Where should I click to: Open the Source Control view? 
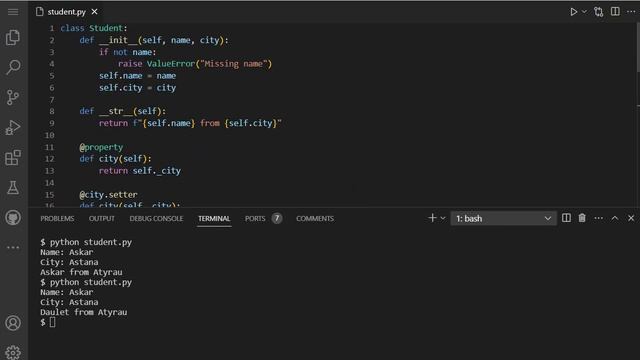[x=13, y=97]
